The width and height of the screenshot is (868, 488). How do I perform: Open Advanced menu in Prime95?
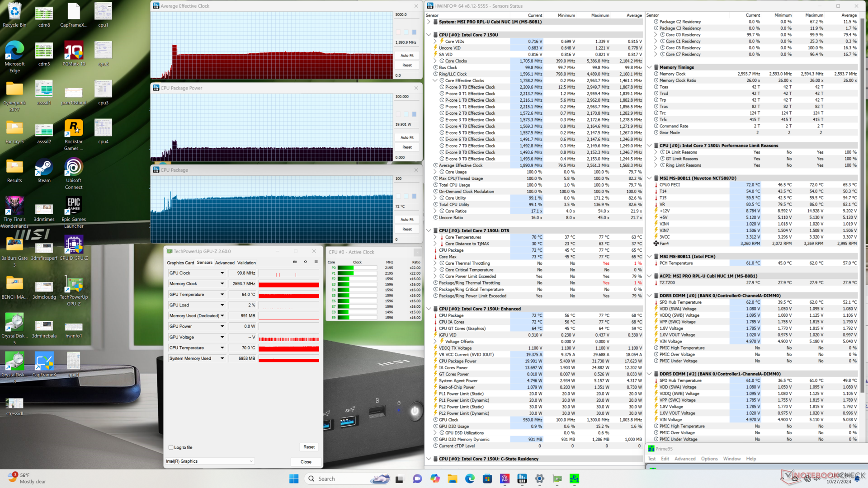point(684,459)
